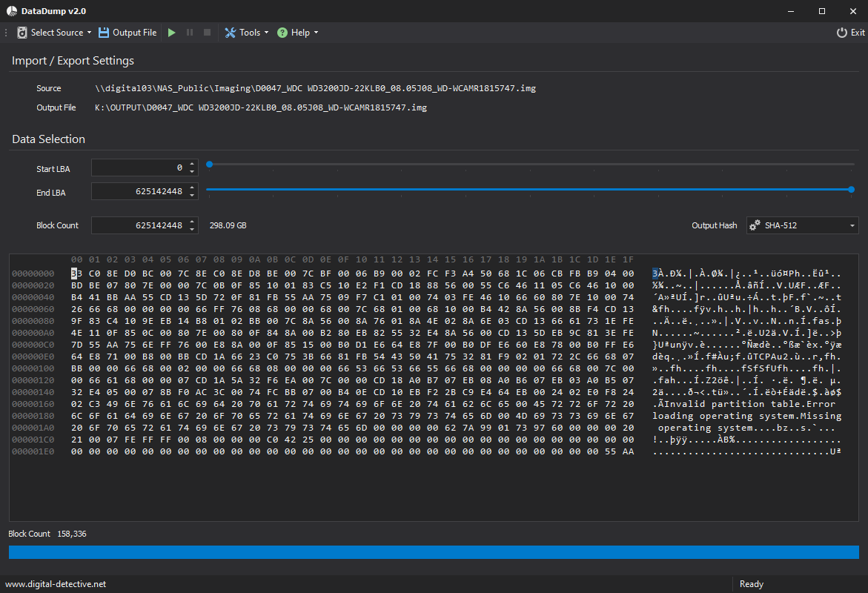Click the 0F column header in hex view
The image size is (868, 593).
pyautogui.click(x=343, y=259)
